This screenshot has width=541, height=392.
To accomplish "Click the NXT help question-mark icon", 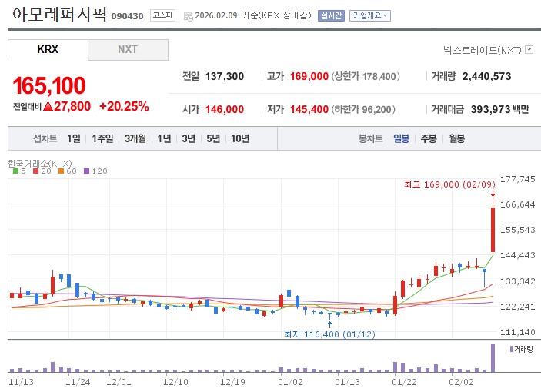I will pos(529,50).
